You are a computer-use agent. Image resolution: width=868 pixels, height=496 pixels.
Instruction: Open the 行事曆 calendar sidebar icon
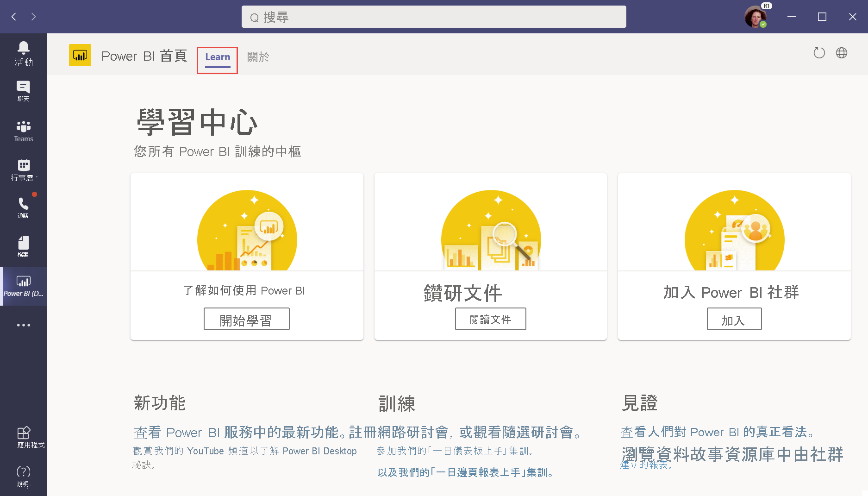coord(24,170)
